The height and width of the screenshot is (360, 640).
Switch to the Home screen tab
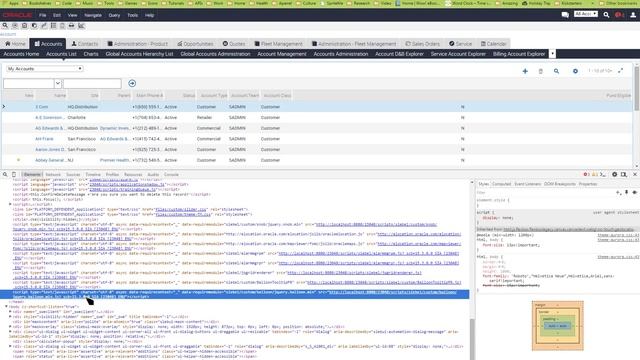click(15, 44)
